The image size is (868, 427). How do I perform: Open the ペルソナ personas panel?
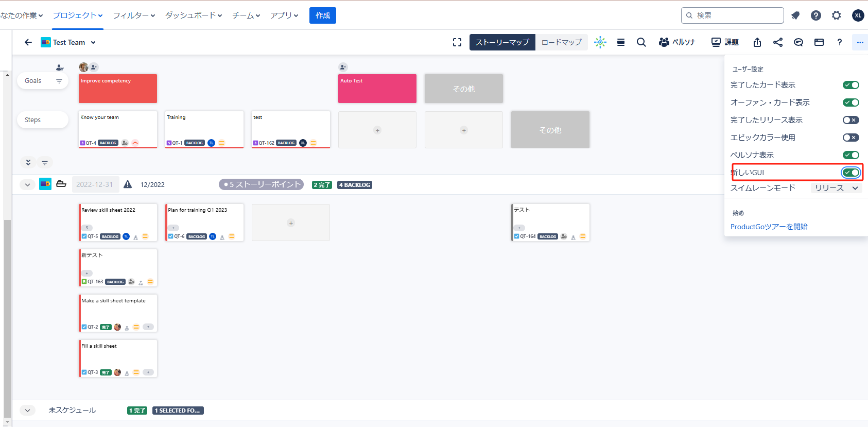(x=677, y=42)
